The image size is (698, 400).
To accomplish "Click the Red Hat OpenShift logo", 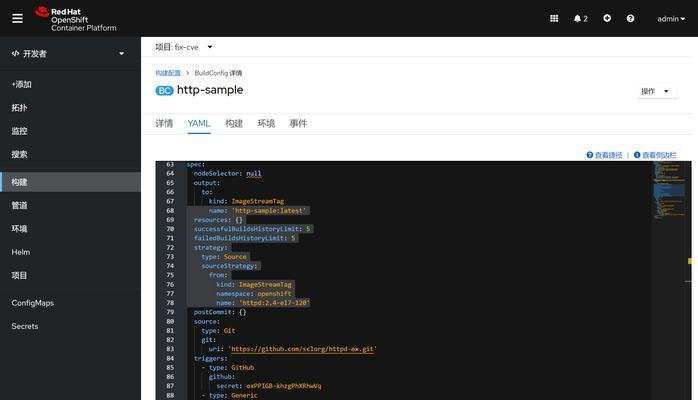I will [x=76, y=19].
